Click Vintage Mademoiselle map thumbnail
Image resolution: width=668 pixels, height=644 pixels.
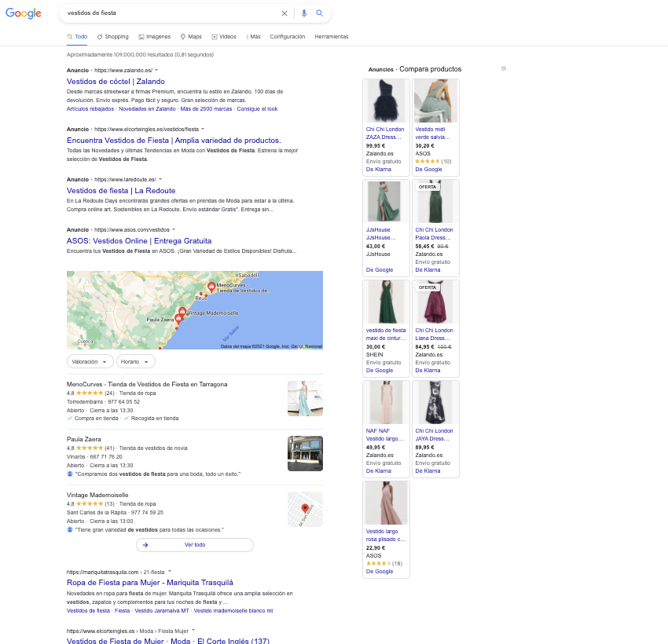pyautogui.click(x=305, y=510)
